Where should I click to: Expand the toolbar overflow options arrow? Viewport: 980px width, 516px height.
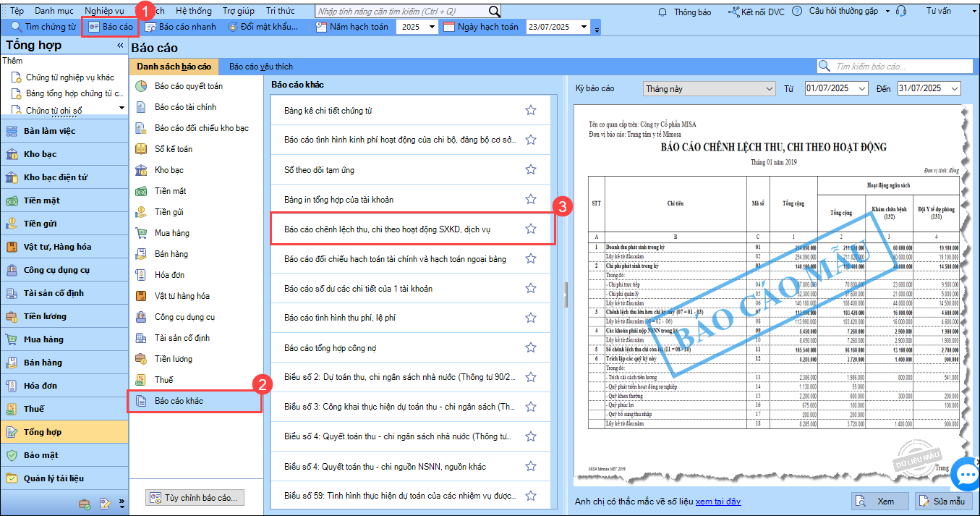point(597,30)
